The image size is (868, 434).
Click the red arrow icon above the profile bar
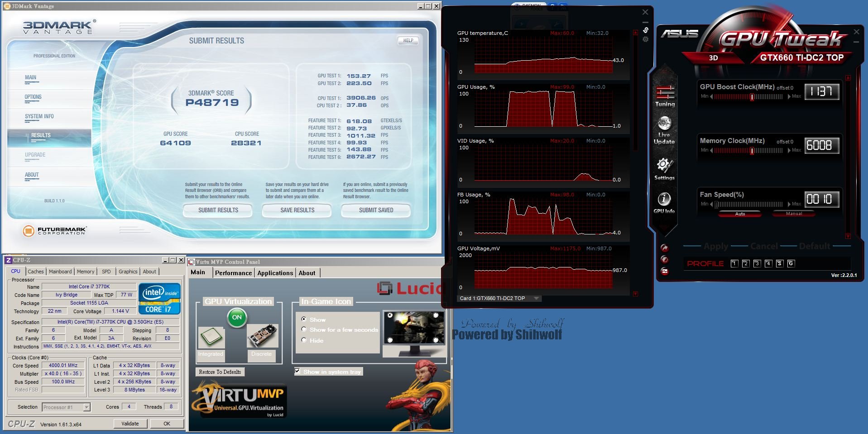(665, 248)
